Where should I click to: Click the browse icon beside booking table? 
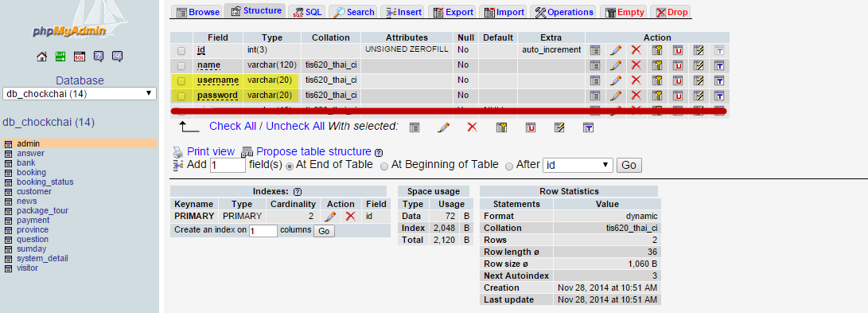click(x=8, y=173)
